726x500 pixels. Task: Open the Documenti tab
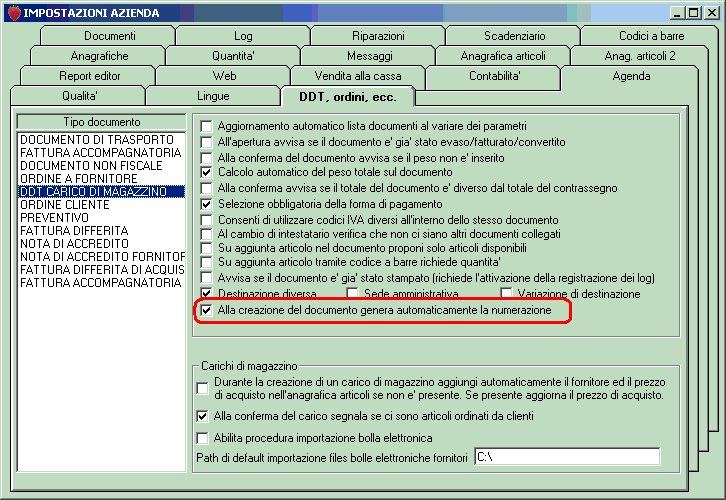(x=109, y=36)
